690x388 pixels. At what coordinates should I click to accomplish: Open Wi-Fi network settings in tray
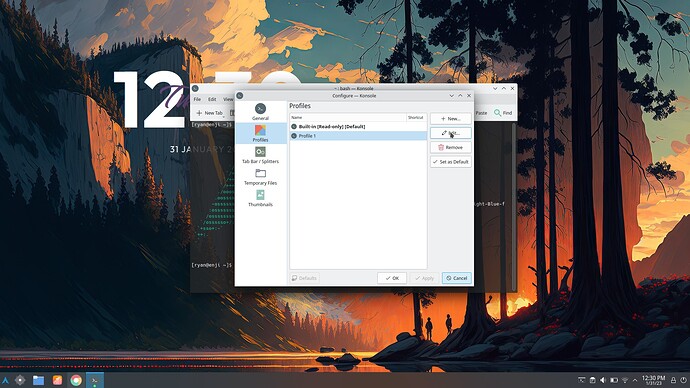[x=625, y=380]
